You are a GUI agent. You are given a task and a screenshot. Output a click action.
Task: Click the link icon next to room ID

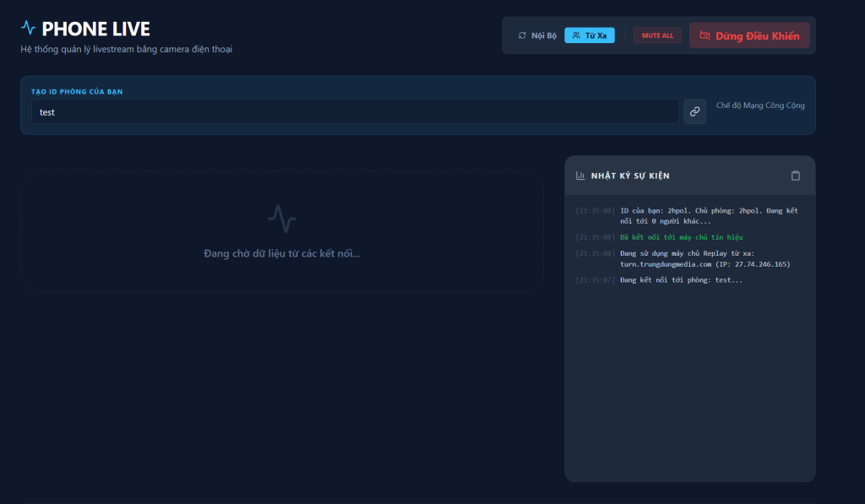tap(694, 111)
